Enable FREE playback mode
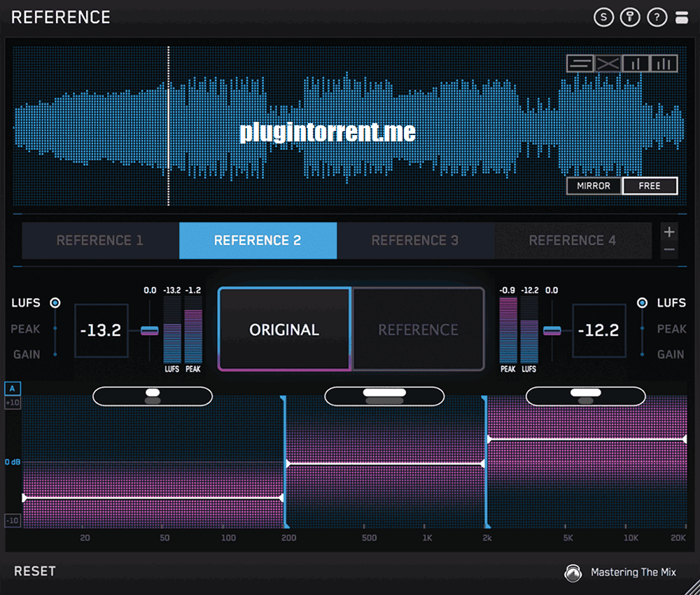Image resolution: width=700 pixels, height=595 pixels. tap(650, 185)
